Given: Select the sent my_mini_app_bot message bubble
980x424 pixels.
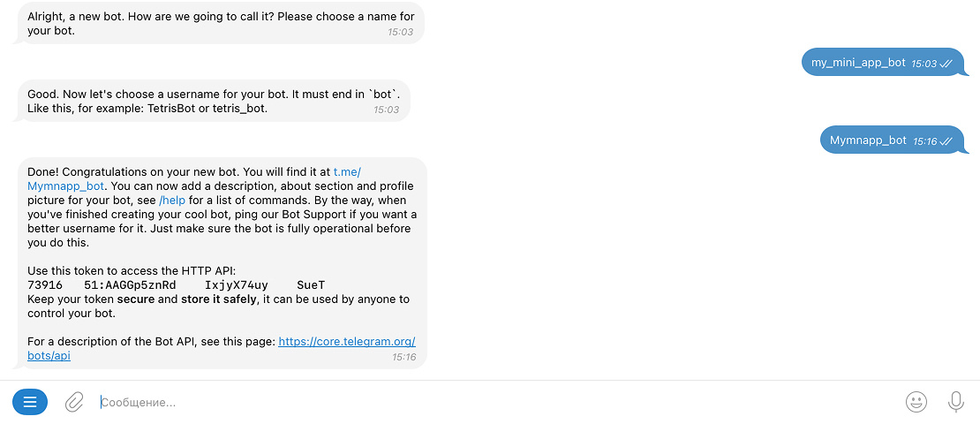Looking at the screenshot, I should pos(858,63).
